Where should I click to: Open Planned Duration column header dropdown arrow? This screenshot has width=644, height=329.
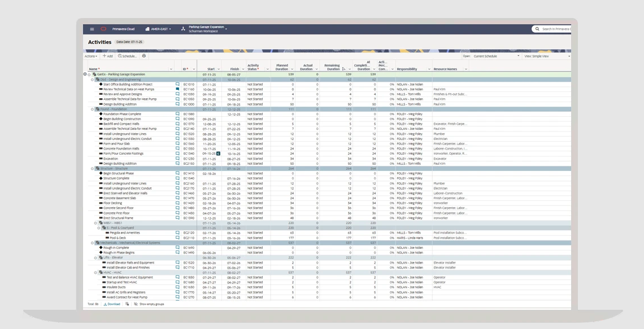point(291,69)
